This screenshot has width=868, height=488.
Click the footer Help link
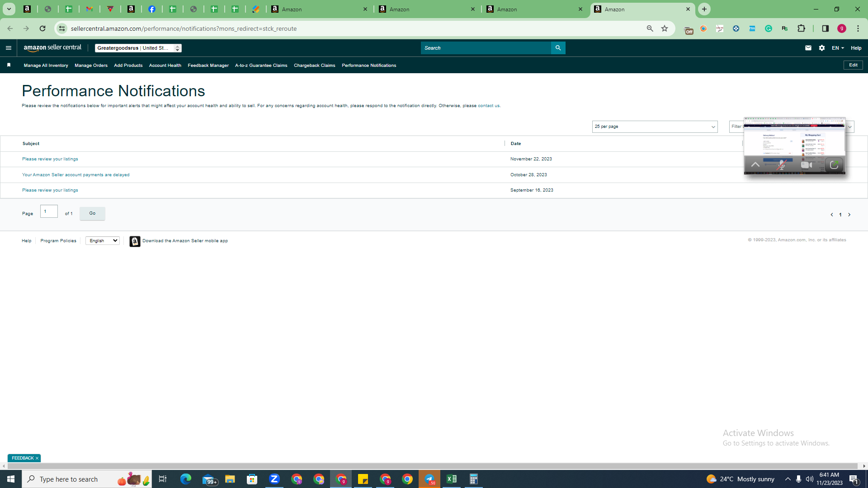click(x=26, y=241)
